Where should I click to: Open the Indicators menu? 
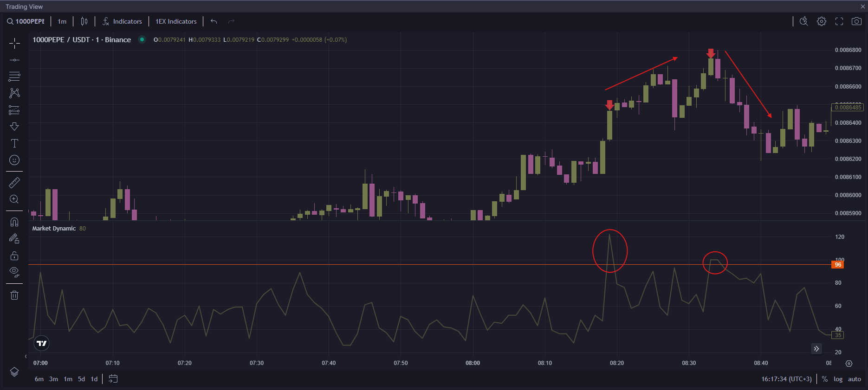pyautogui.click(x=123, y=21)
